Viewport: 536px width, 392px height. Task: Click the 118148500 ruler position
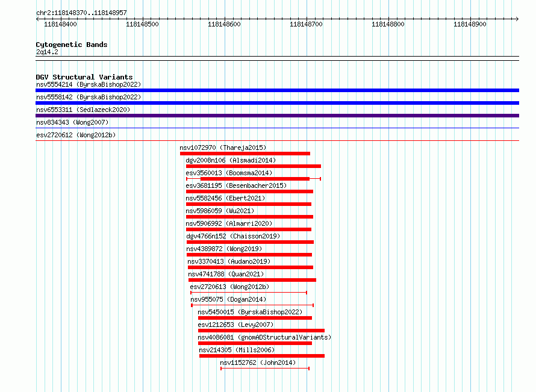click(142, 24)
